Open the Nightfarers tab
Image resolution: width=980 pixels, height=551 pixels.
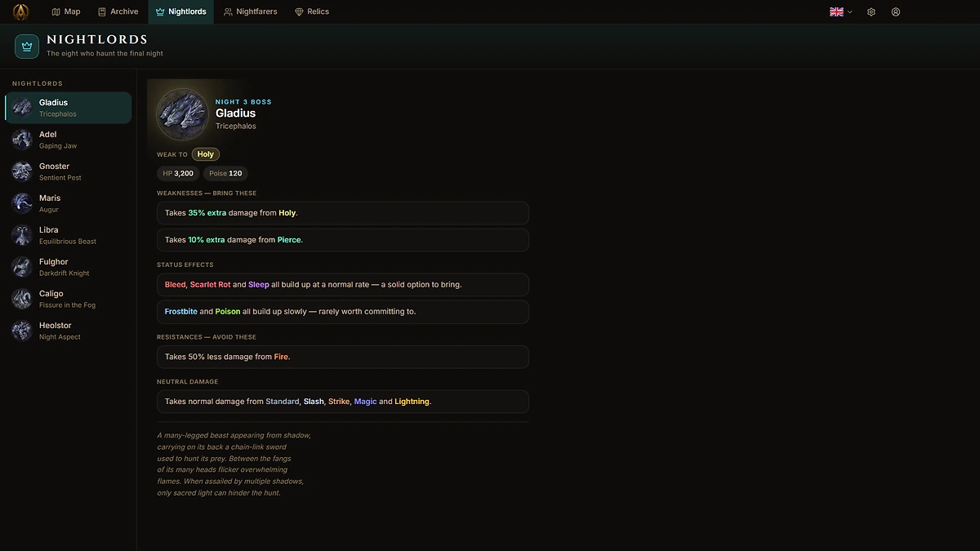(251, 11)
